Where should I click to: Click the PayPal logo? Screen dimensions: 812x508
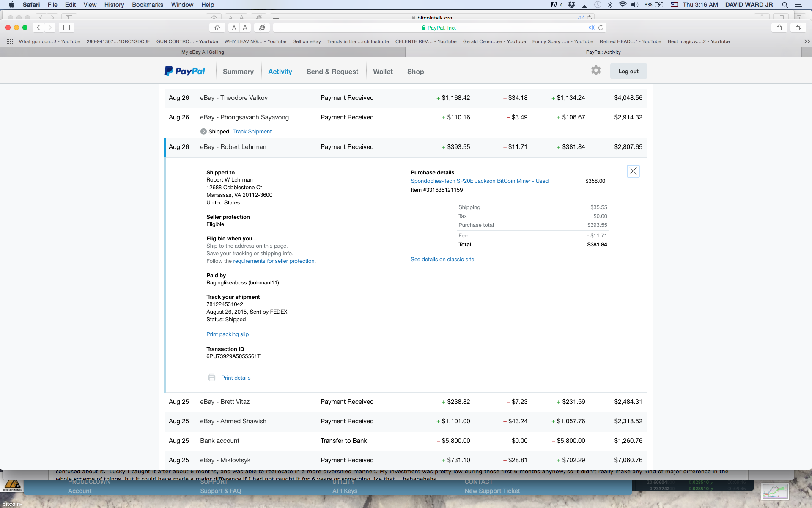coord(184,71)
